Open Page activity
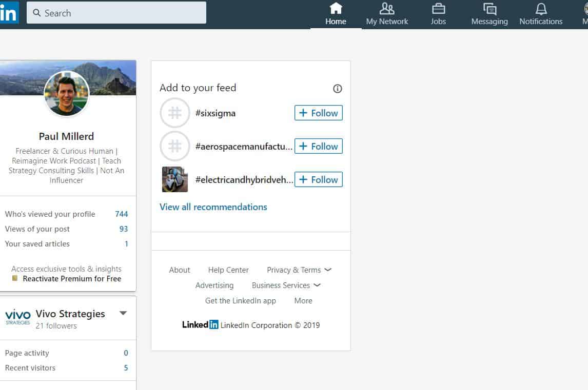 point(27,353)
